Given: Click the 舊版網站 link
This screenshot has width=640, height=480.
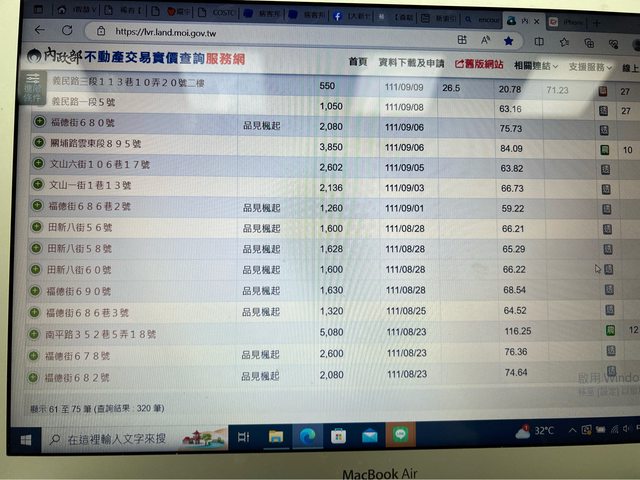Looking at the screenshot, I should tap(480, 63).
